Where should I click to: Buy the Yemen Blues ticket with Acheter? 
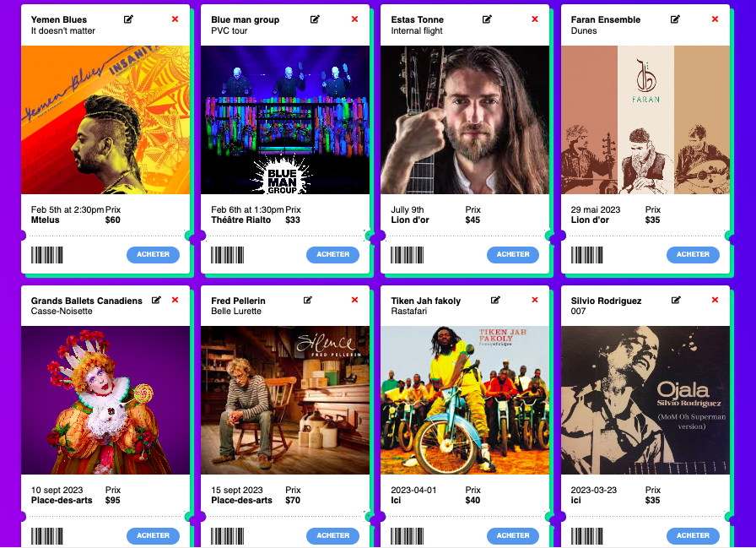[153, 255]
